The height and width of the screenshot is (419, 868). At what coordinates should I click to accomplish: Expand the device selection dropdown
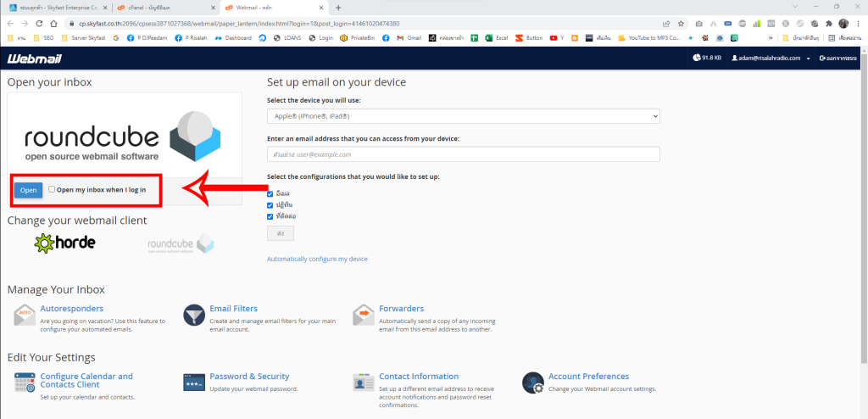(x=464, y=116)
